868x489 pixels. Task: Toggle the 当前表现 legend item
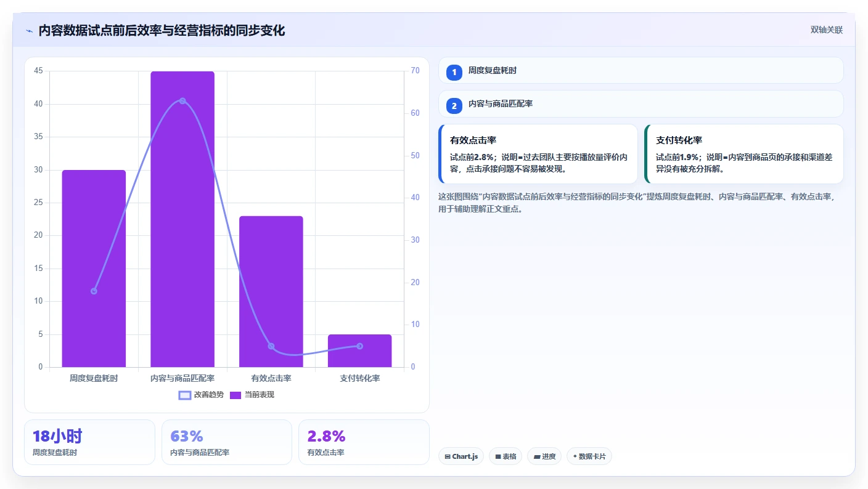252,395
